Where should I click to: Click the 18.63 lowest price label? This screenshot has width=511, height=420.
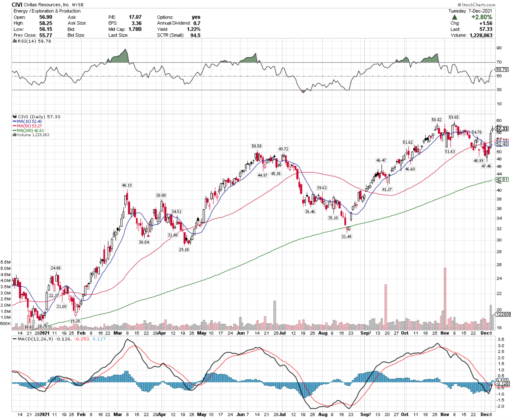[29, 327]
